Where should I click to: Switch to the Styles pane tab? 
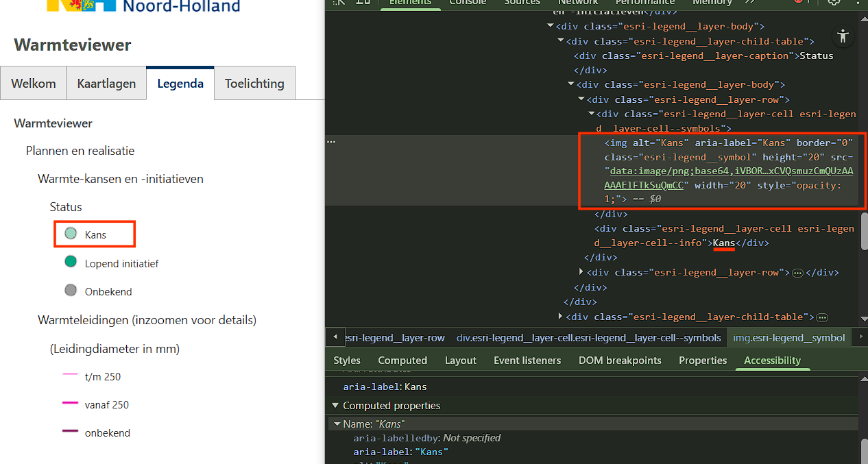coord(347,361)
